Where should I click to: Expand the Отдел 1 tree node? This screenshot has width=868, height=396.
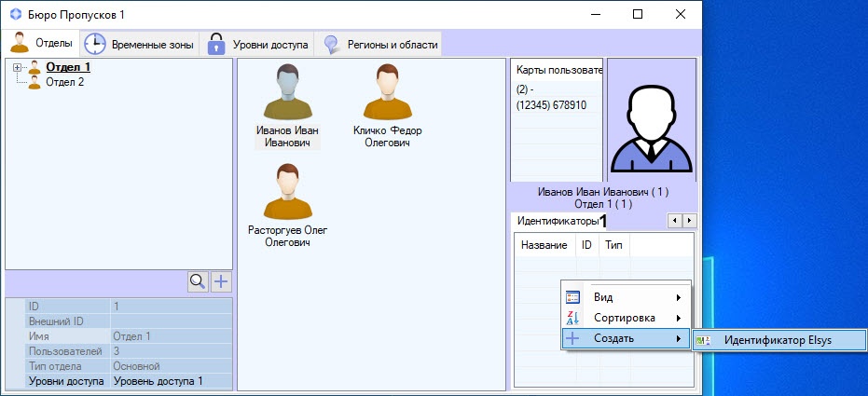click(17, 67)
